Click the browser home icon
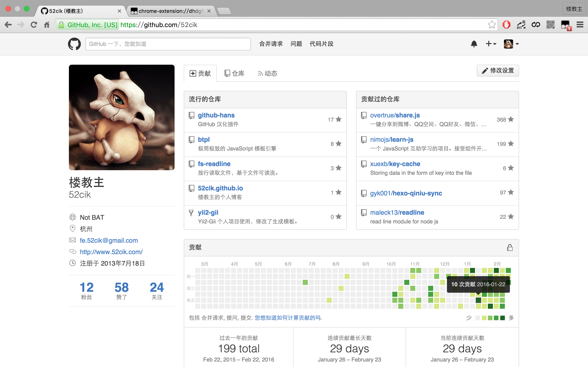588x367 pixels. [47, 25]
